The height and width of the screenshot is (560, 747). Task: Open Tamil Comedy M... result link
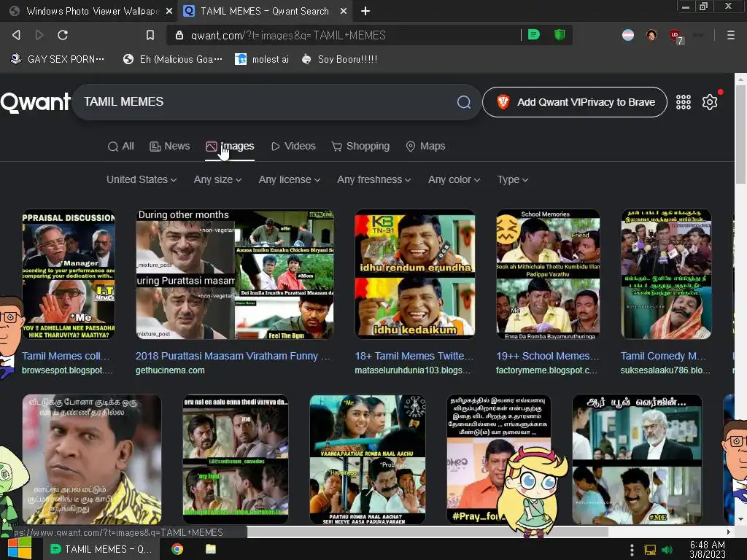pyautogui.click(x=663, y=356)
